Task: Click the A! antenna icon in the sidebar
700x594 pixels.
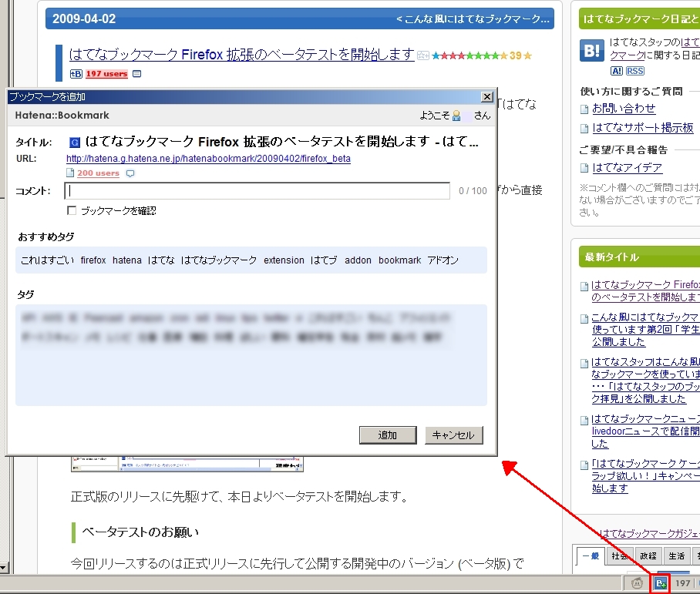Action: [x=617, y=71]
